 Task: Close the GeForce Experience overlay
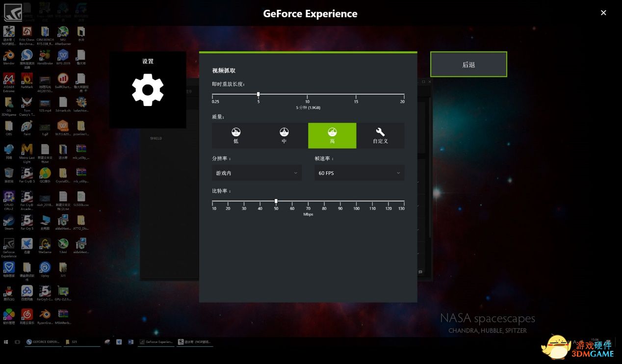point(603,13)
